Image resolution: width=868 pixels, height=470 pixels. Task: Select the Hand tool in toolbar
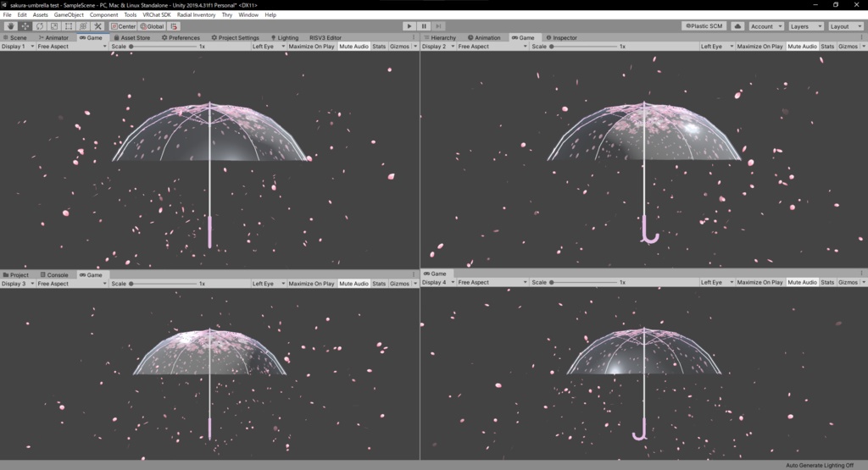click(x=10, y=26)
